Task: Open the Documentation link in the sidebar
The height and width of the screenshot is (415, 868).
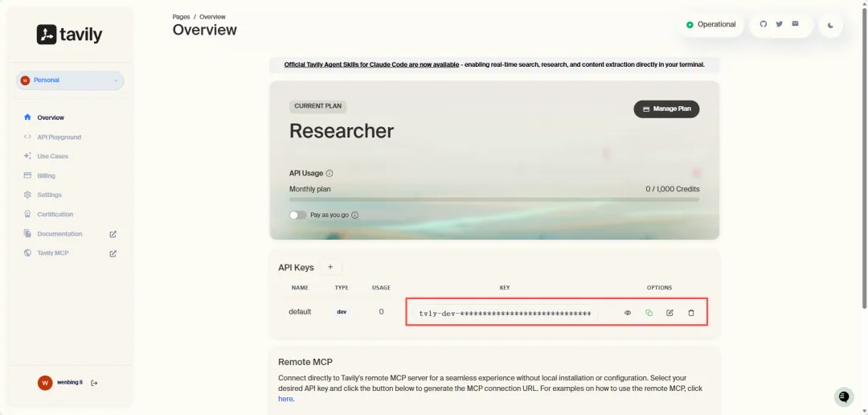Action: (59, 234)
